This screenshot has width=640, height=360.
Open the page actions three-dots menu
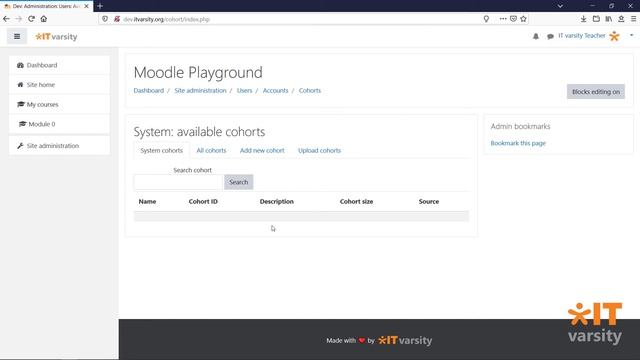503,19
